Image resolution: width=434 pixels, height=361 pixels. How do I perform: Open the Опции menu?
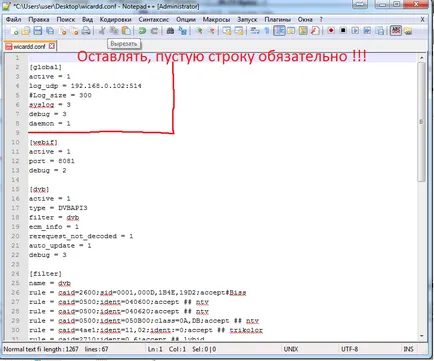(x=186, y=19)
